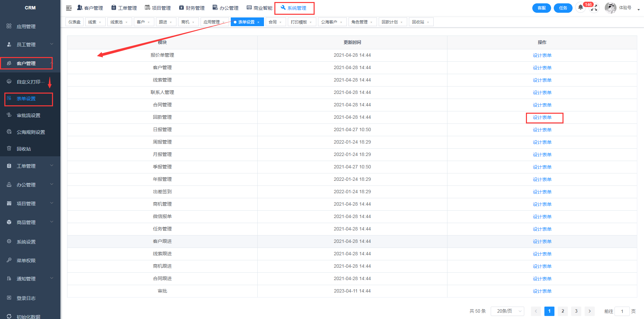Click 设计表单 for 回款管理 row
This screenshot has width=644, height=319.
tap(542, 117)
